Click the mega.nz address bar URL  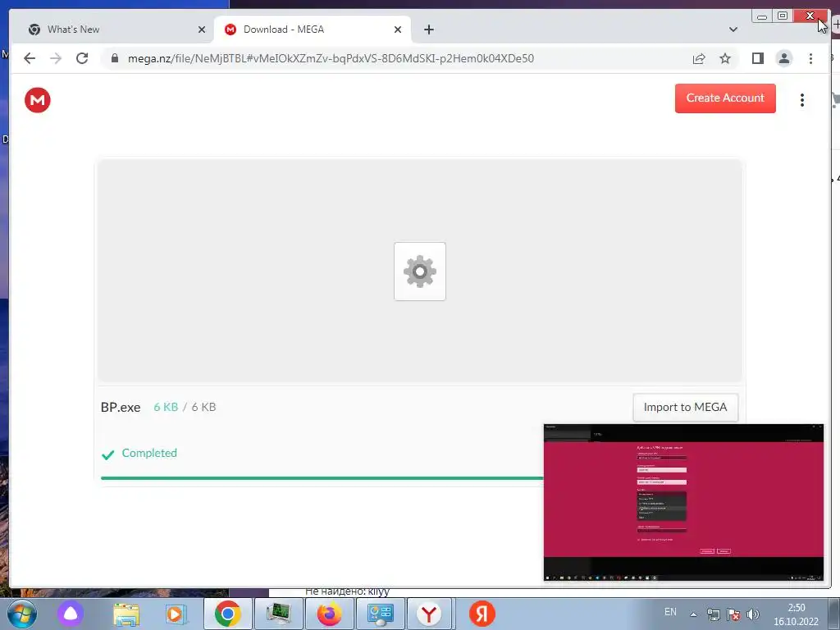tap(331, 58)
